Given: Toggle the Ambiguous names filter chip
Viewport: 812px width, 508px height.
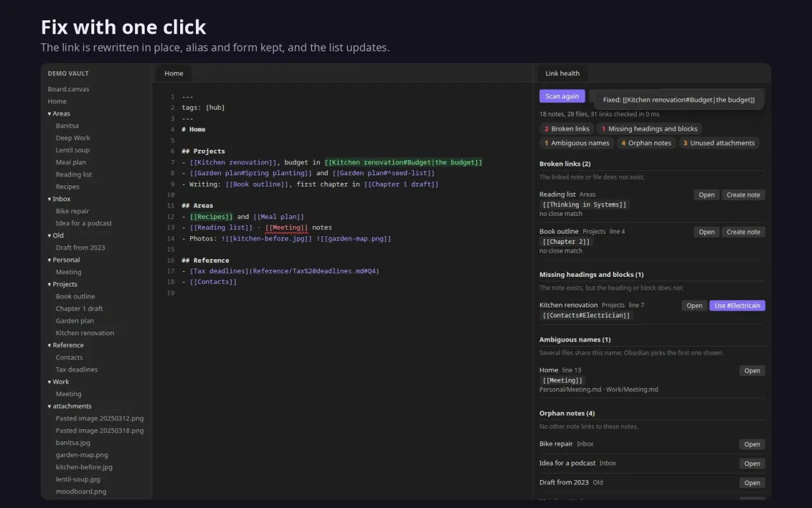Looking at the screenshot, I should [577, 143].
